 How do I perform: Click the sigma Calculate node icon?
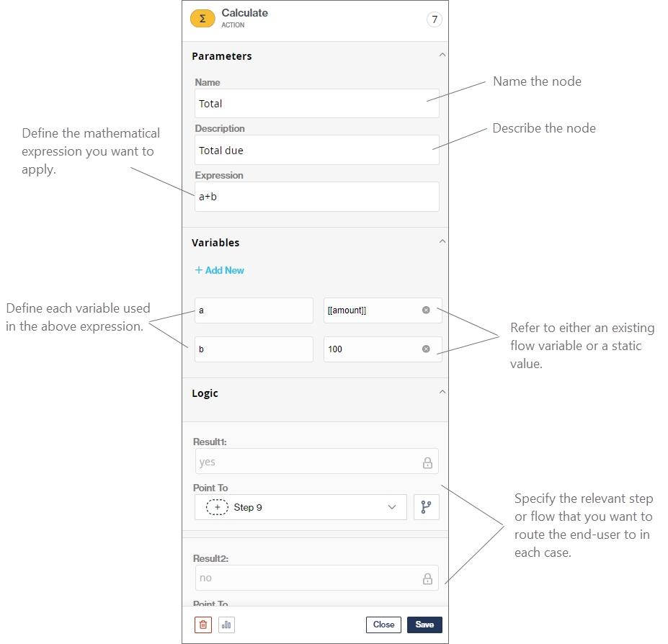tap(202, 19)
